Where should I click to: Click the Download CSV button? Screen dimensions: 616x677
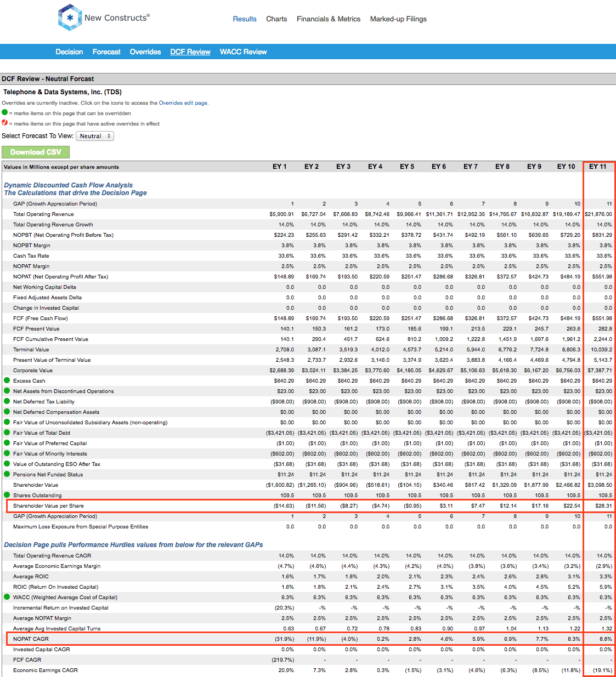[36, 152]
